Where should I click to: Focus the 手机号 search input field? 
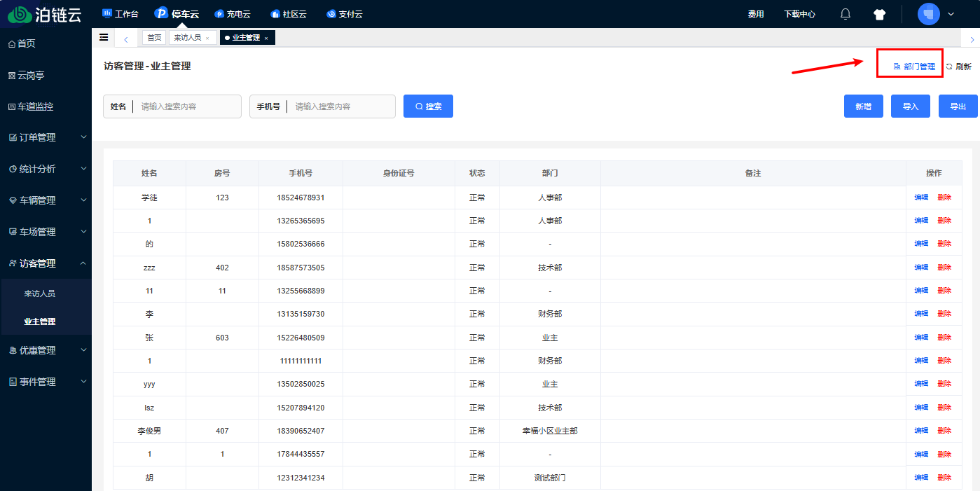tap(342, 106)
